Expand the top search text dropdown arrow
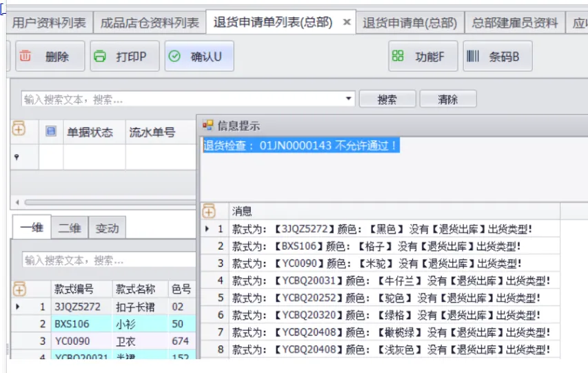Image resolution: width=588 pixels, height=373 pixels. (x=349, y=99)
